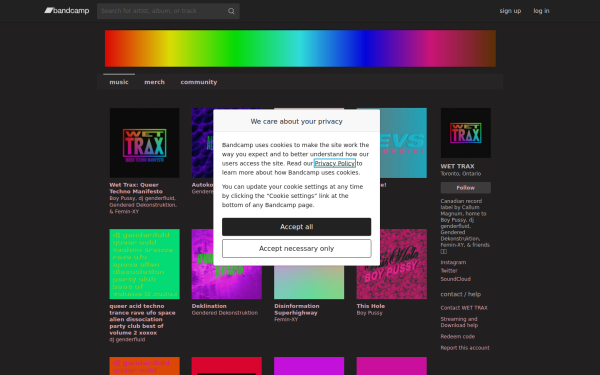This screenshot has height=375, width=600.
Task: Click Accept necessary only button
Action: (x=297, y=248)
